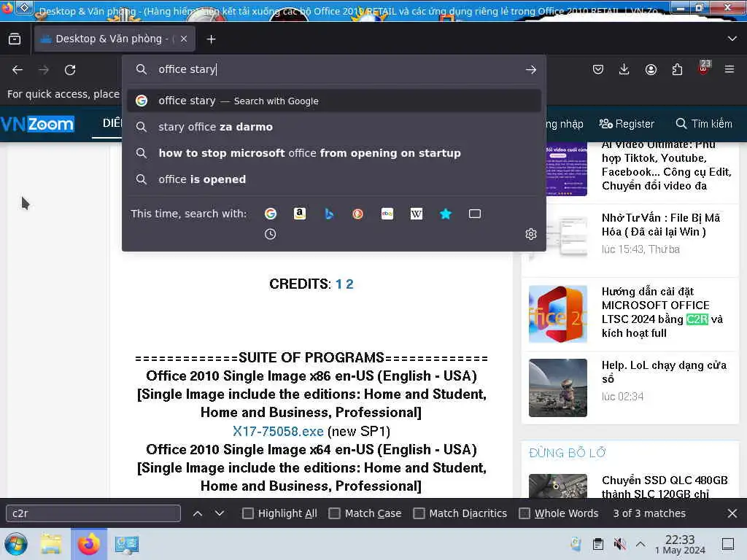Viewport: 747px width, 560px height.
Task: Enable Match Case checkbox
Action: pyautogui.click(x=334, y=513)
